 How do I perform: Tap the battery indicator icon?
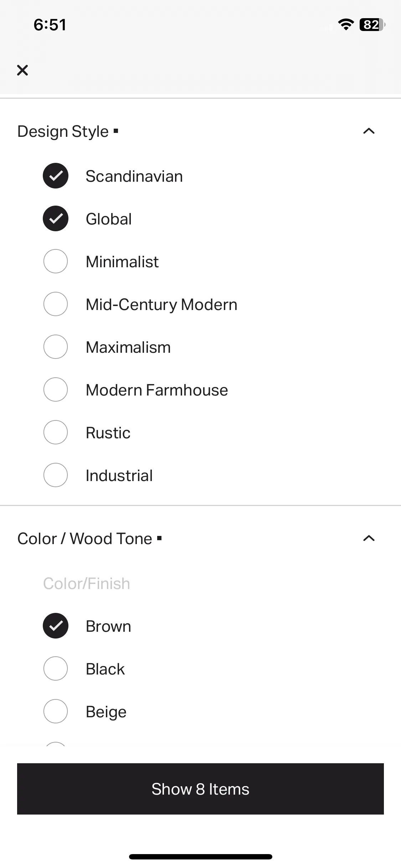pyautogui.click(x=372, y=25)
